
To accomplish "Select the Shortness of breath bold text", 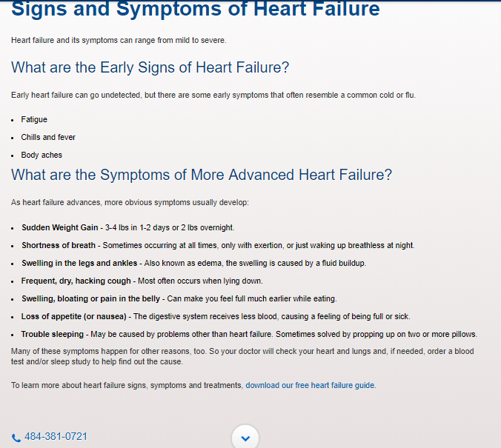I will click(59, 246).
